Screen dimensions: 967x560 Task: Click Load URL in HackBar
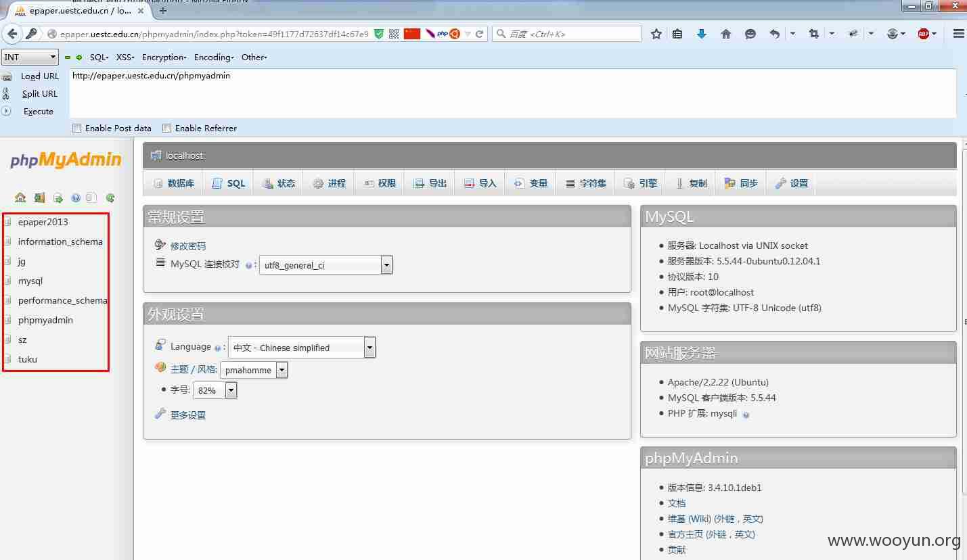[40, 76]
